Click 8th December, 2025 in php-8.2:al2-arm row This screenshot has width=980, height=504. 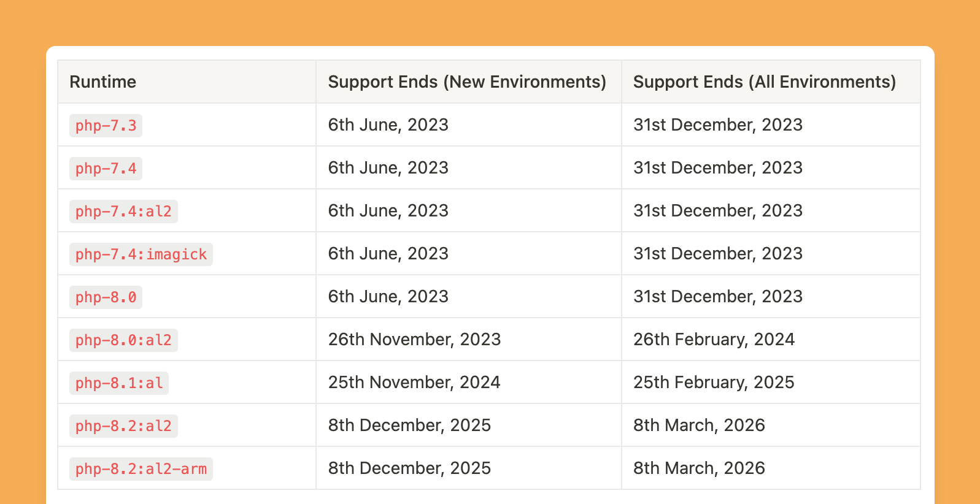tap(409, 468)
